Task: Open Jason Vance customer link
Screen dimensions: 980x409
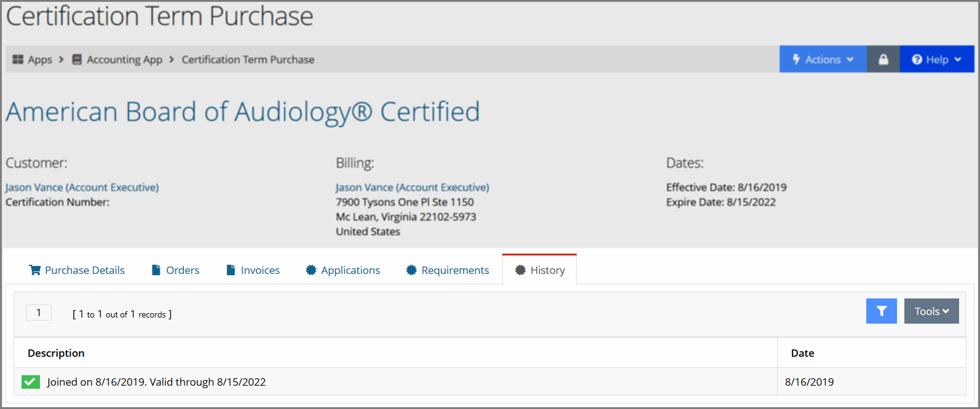Action: tap(82, 187)
